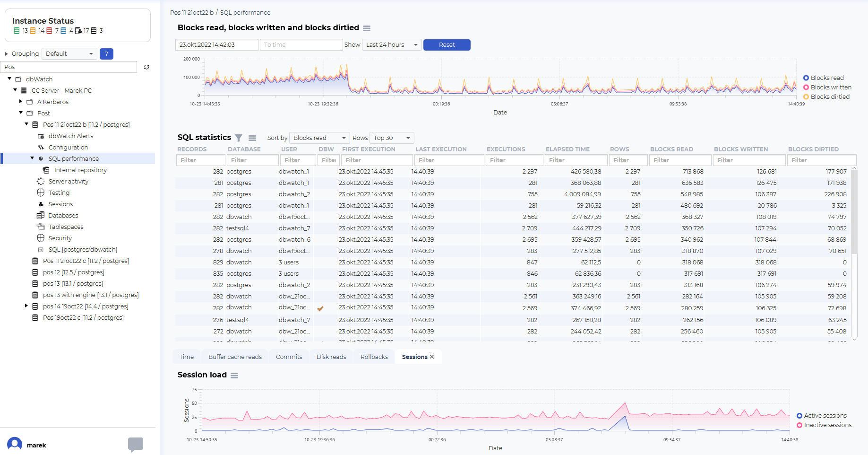
Task: Click the Configuration wrench icon
Action: tap(41, 148)
